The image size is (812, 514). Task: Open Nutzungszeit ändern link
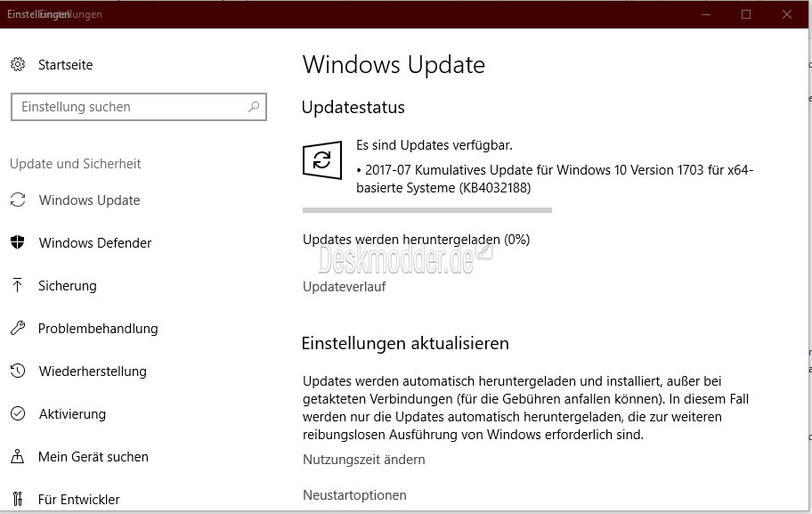tap(364, 460)
